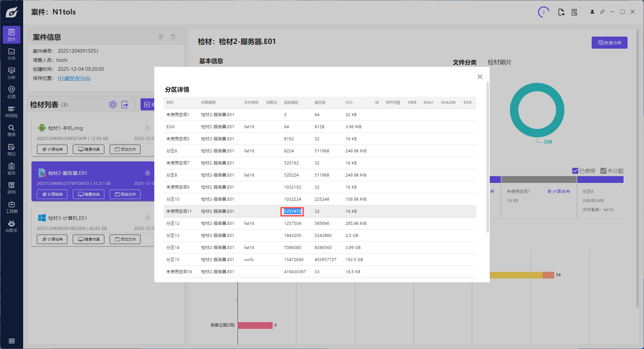Click the main page vertical scrollbar
This screenshot has width=644, height=349.
coord(637,168)
